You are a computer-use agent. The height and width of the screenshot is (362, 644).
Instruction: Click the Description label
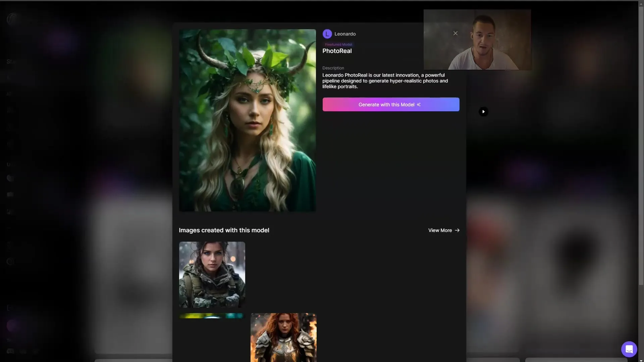pyautogui.click(x=333, y=68)
